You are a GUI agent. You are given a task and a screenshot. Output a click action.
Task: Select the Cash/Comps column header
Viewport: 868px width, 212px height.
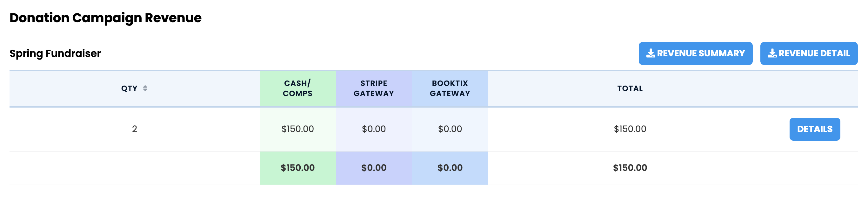coord(297,88)
